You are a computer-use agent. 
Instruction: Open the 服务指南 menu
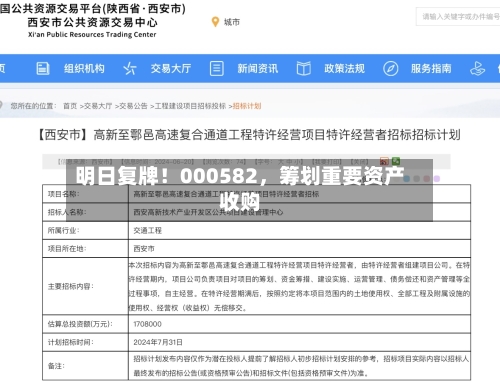431,69
